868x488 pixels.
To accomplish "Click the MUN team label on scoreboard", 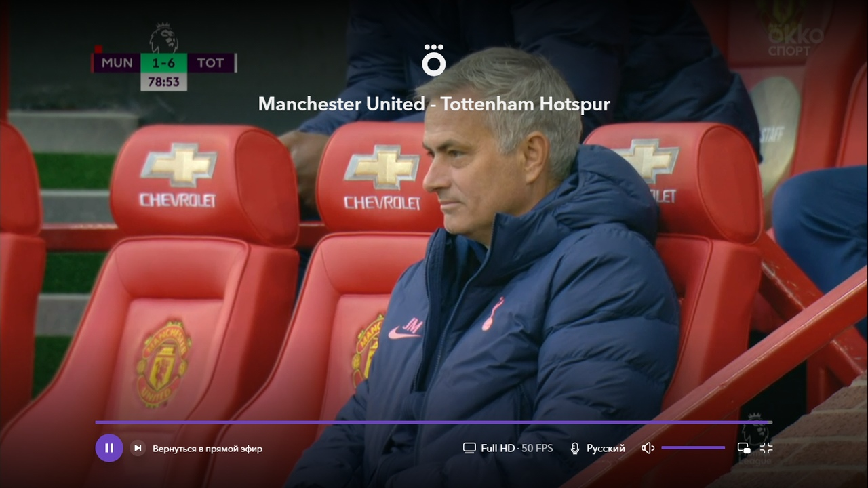I will point(117,63).
